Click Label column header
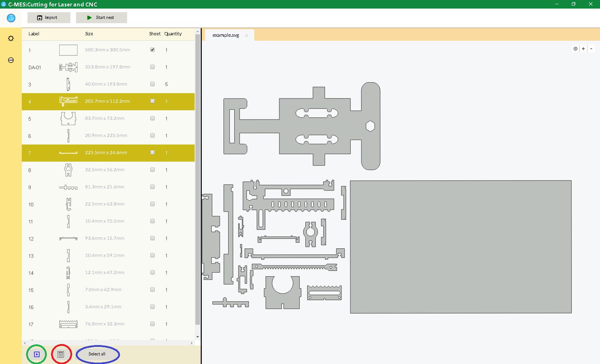This screenshot has width=600, height=364. point(34,34)
